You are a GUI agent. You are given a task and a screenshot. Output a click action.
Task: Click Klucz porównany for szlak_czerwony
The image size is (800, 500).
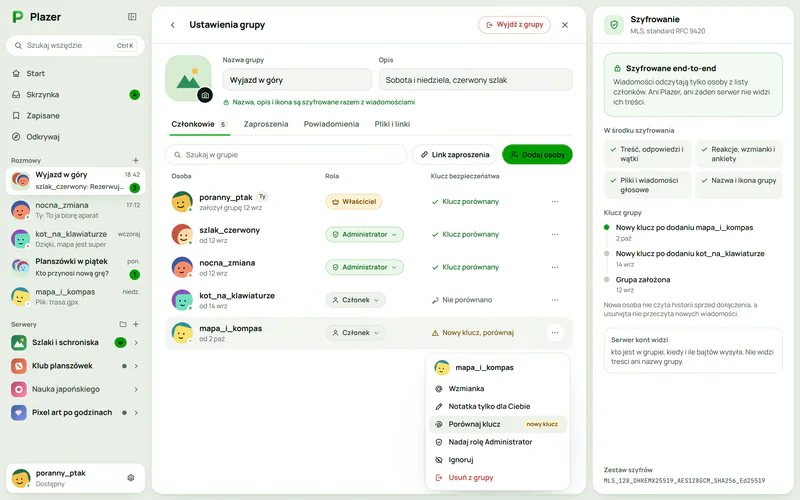tap(465, 234)
